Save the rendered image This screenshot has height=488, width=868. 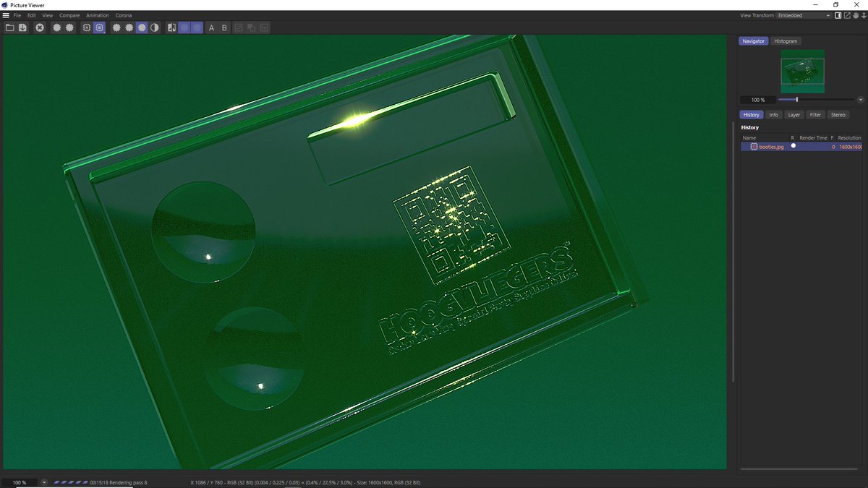[x=22, y=27]
